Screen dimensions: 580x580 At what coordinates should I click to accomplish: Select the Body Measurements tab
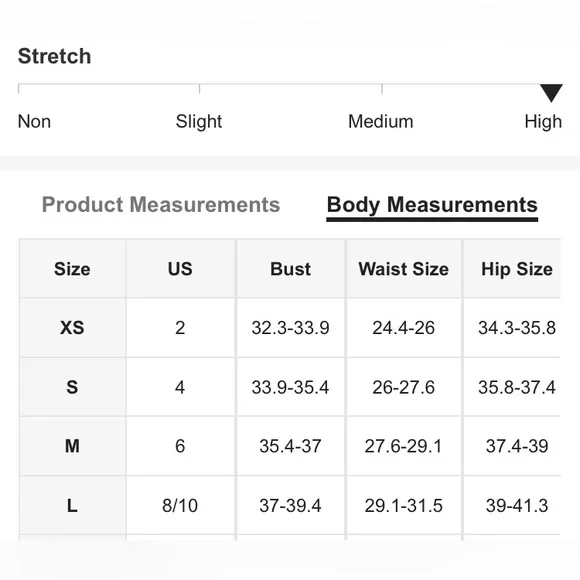432,205
